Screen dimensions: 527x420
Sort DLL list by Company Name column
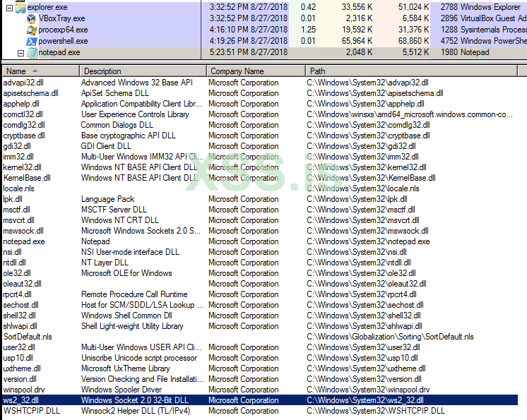[256, 71]
